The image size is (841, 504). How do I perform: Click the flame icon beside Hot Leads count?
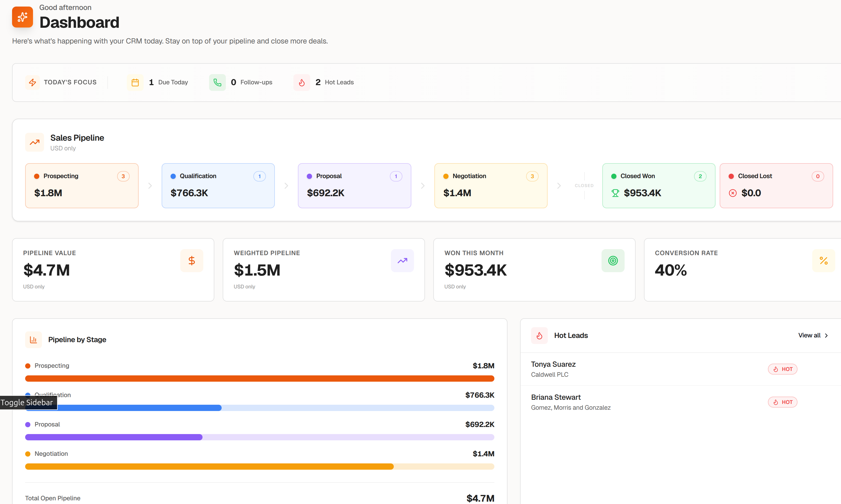(x=302, y=82)
